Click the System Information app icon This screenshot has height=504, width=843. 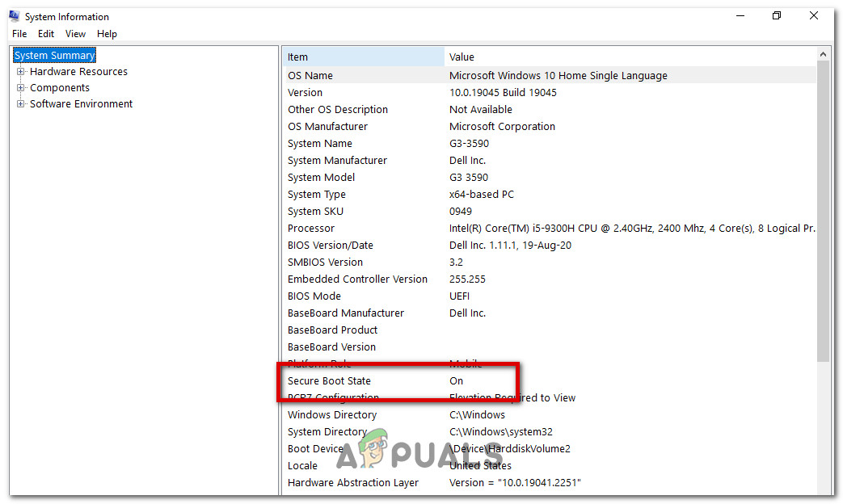pyautogui.click(x=15, y=16)
